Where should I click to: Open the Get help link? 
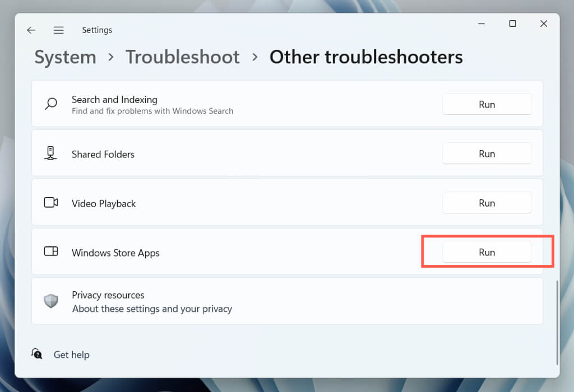tap(71, 354)
